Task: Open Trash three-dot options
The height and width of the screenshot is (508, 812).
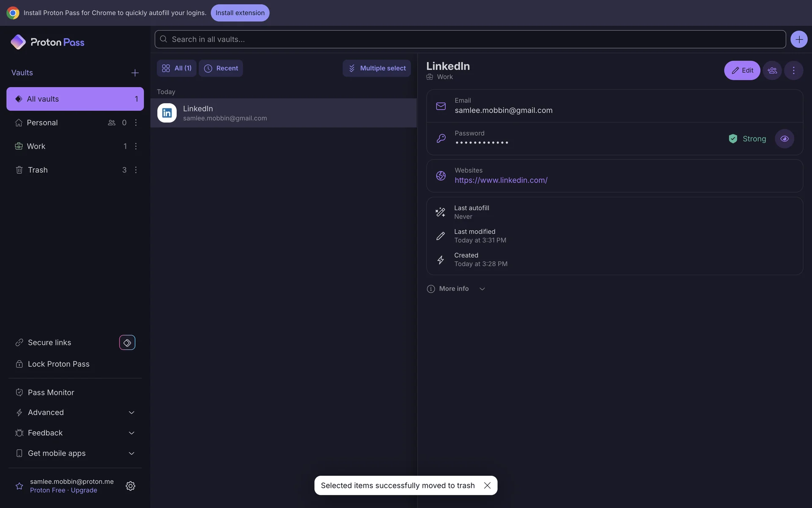Action: coord(136,170)
